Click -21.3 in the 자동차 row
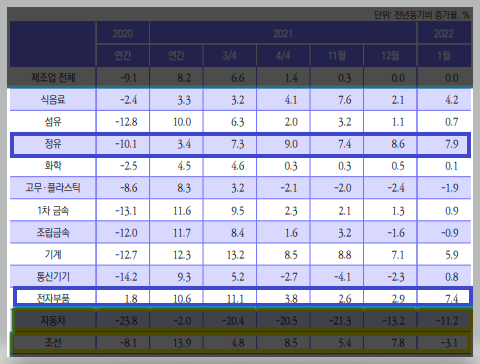Screen dimensions: 480x364 pos(340,321)
